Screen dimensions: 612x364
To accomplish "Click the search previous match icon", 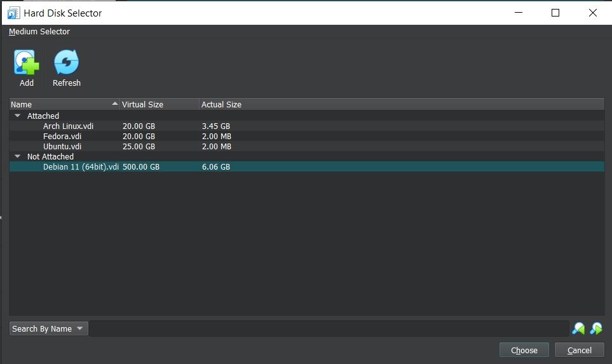I will click(578, 328).
